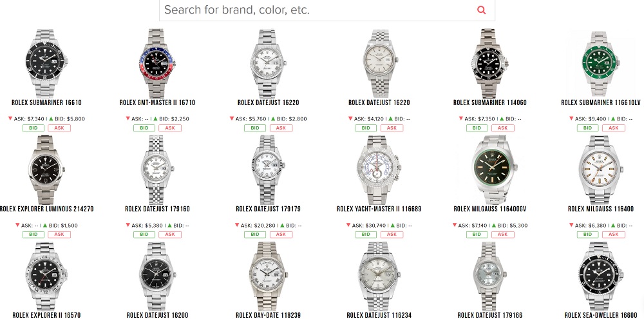Open the Milgauss 116400GV black dial image
The width and height of the screenshot is (644, 319).
coord(490,169)
